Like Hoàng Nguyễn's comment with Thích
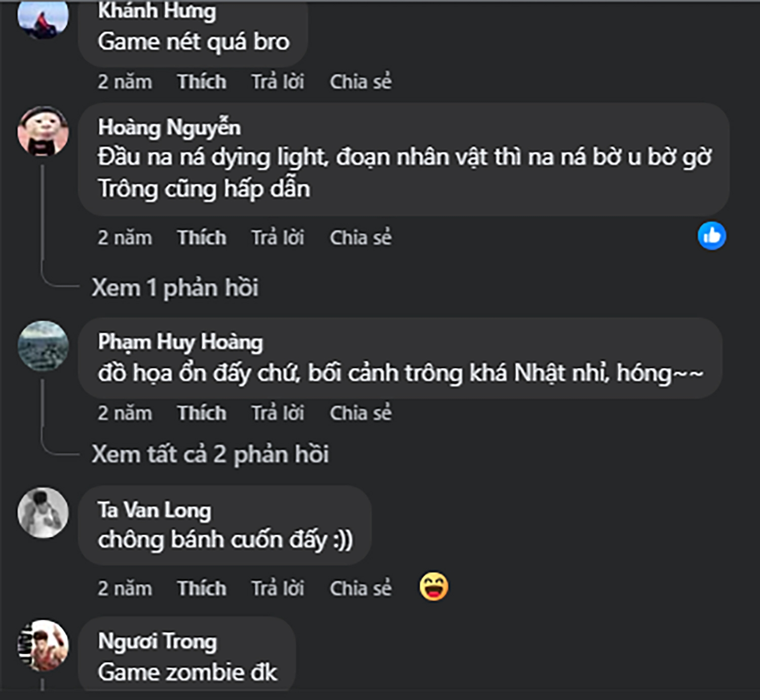 coord(202,238)
